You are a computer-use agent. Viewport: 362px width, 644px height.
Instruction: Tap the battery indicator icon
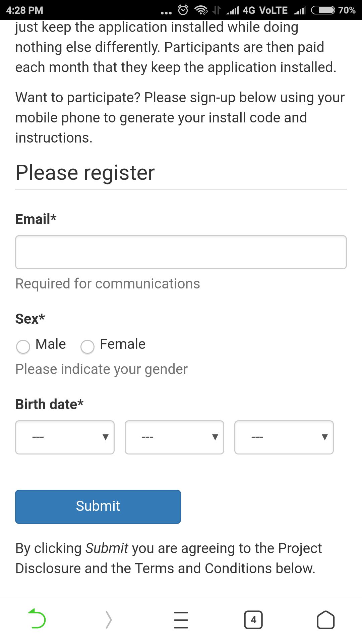point(323,10)
